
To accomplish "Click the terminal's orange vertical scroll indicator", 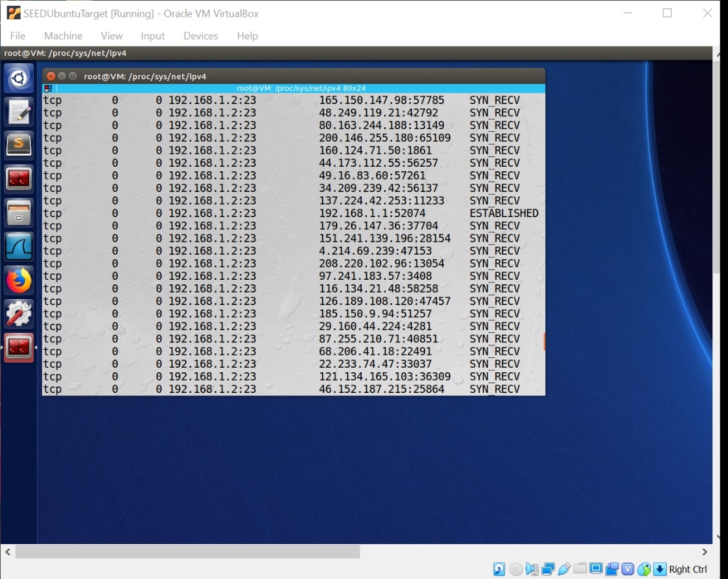I will (x=544, y=341).
